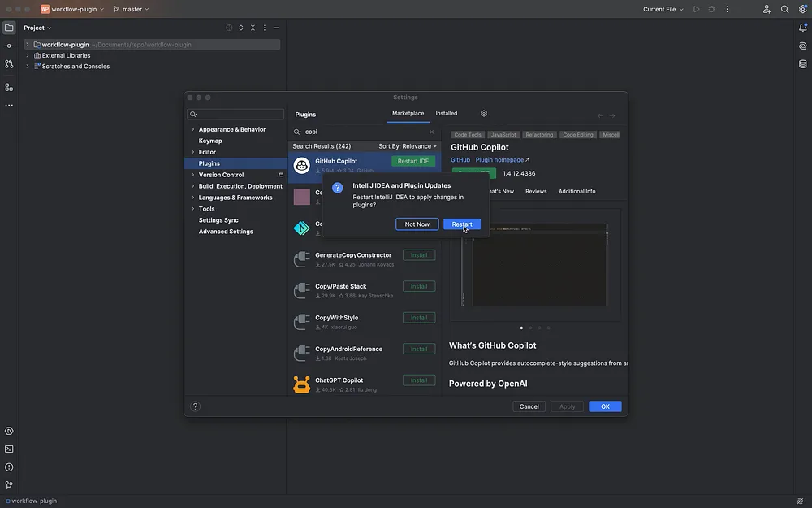This screenshot has width=812, height=508.
Task: Install the Copy/Paste Stack plugin
Action: (419, 287)
